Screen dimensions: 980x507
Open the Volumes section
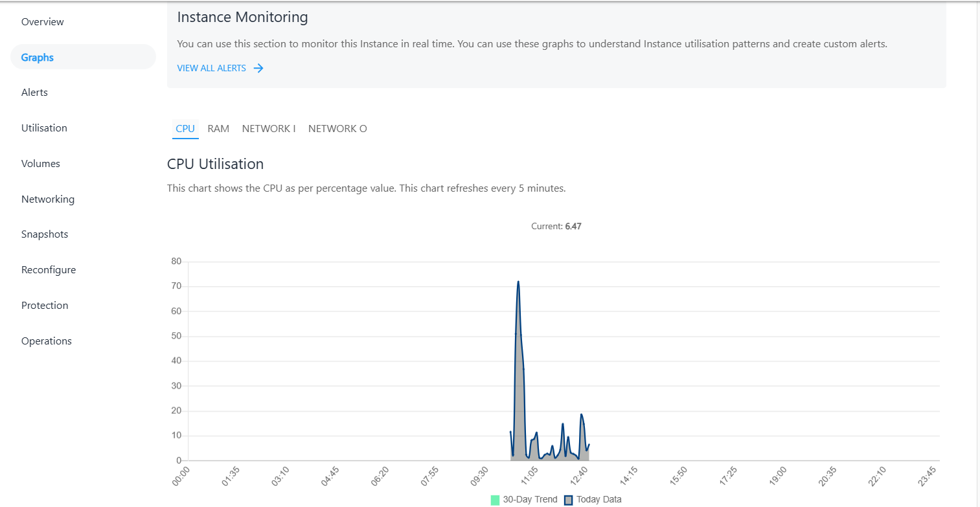click(40, 163)
